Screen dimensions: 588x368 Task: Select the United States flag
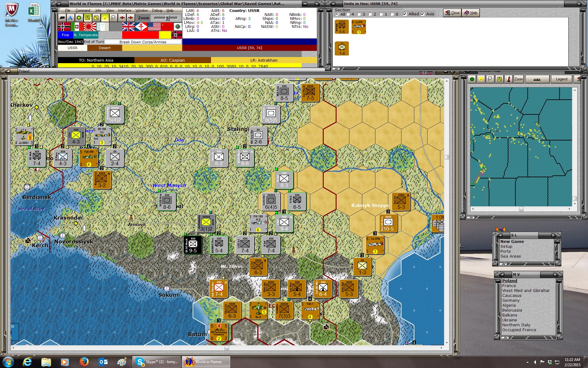pyautogui.click(x=154, y=27)
